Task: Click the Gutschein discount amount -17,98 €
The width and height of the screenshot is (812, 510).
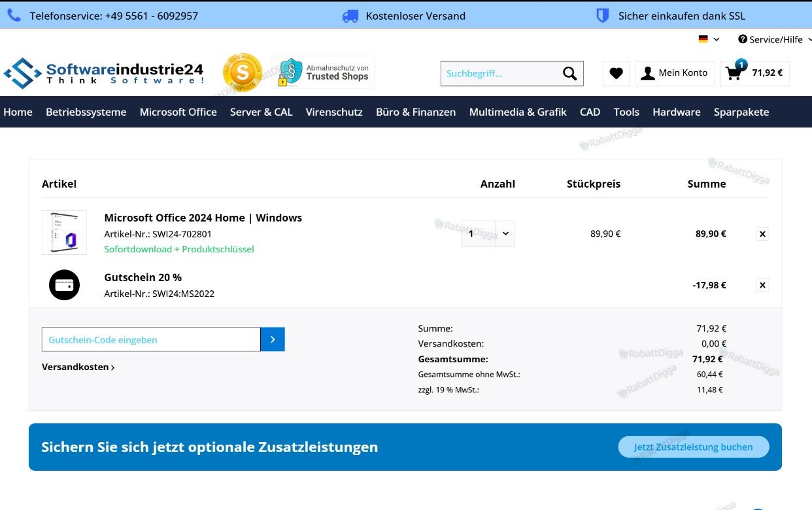Action: (709, 285)
